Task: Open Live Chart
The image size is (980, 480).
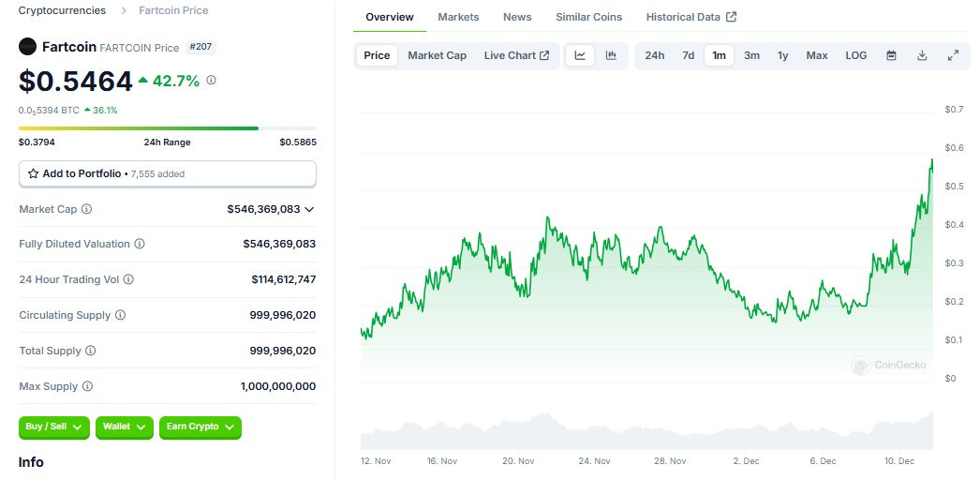Action: [x=517, y=55]
